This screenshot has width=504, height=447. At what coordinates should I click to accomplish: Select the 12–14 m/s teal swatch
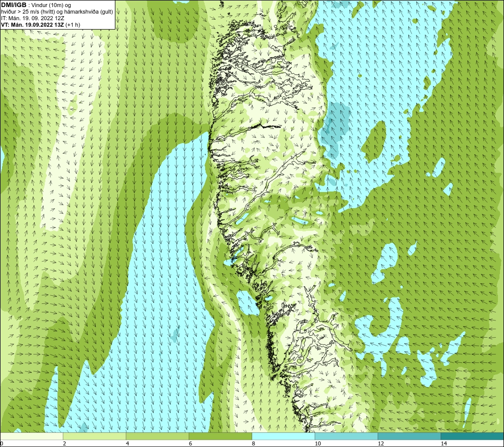point(409,436)
